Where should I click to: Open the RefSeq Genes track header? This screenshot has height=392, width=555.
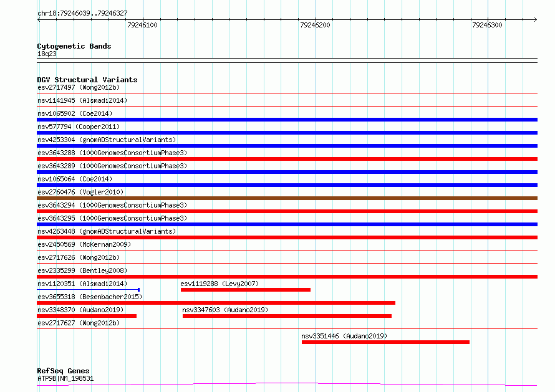[63, 371]
